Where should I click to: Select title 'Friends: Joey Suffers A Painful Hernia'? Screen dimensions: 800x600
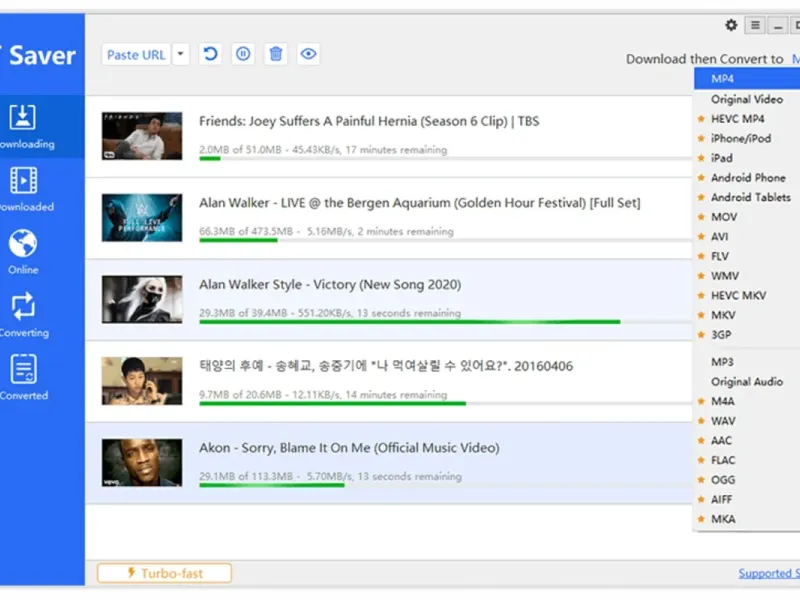click(369, 121)
